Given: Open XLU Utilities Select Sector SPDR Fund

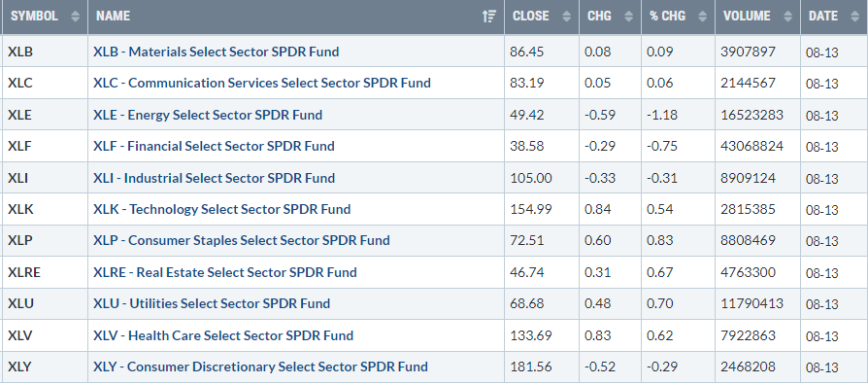Looking at the screenshot, I should tap(212, 303).
